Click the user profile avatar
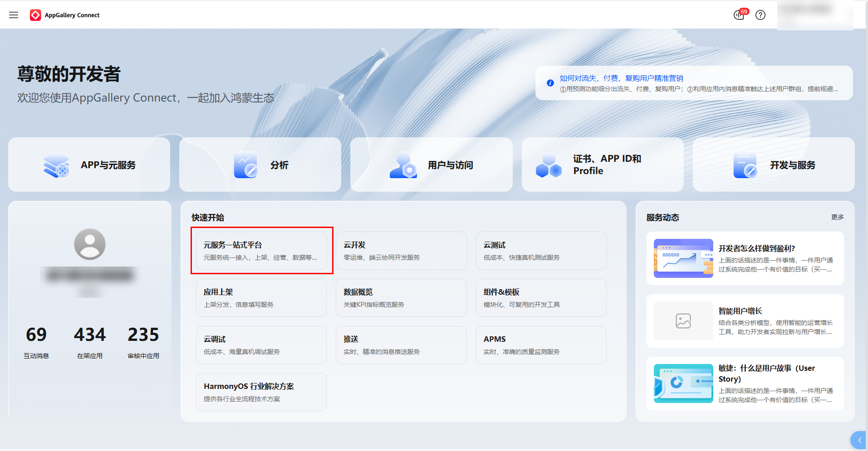 (90, 244)
